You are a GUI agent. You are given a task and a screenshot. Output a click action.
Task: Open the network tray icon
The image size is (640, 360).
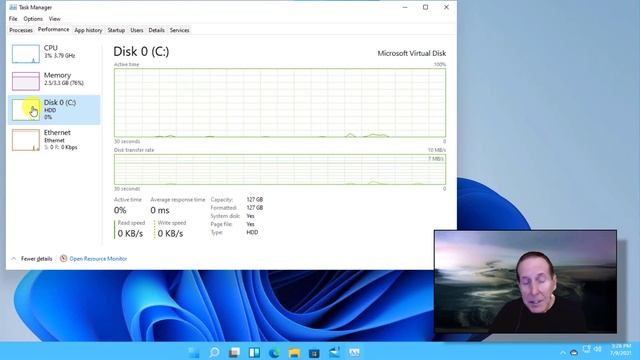(587, 349)
